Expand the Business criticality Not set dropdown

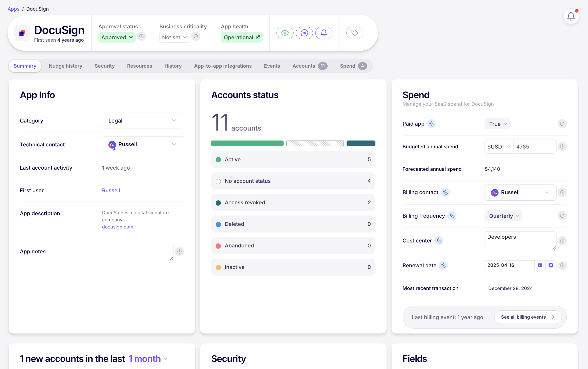(x=174, y=37)
